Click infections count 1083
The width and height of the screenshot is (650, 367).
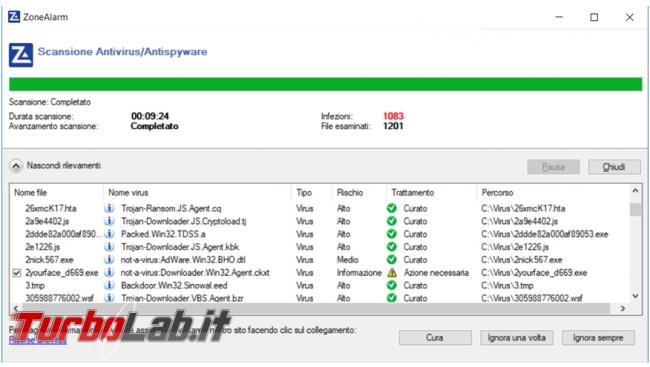point(393,116)
